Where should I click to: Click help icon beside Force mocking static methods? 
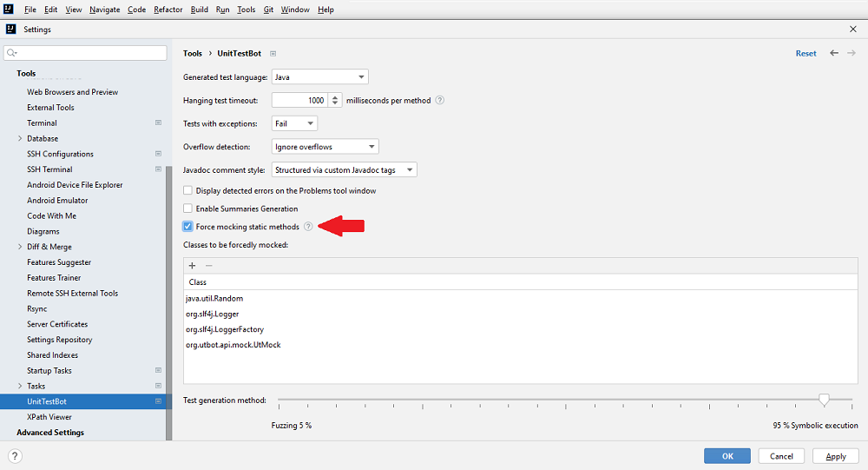(308, 227)
